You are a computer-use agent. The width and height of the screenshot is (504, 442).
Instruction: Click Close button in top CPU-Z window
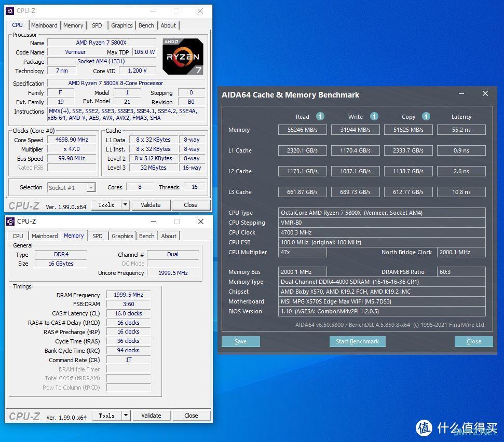[x=190, y=204]
